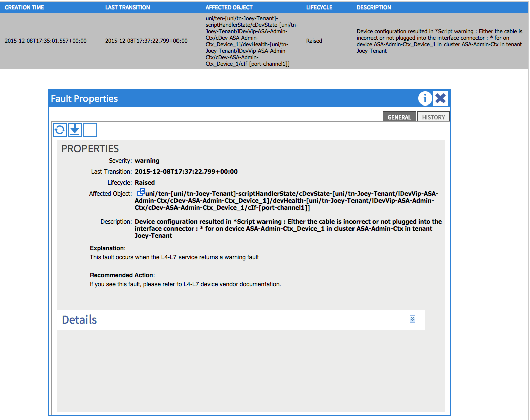Switch to the HISTORY tab
530x420 pixels.
point(433,117)
